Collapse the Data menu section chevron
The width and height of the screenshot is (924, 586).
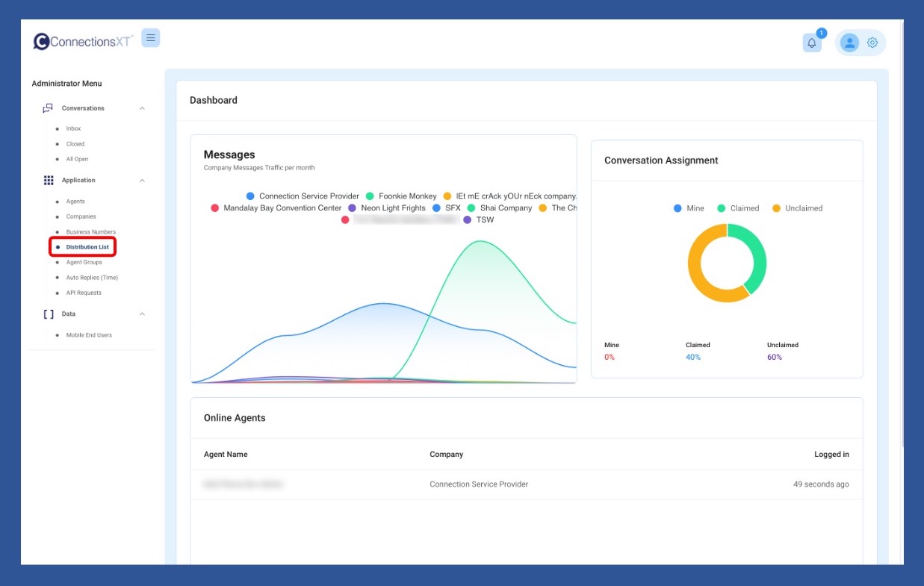[142, 314]
